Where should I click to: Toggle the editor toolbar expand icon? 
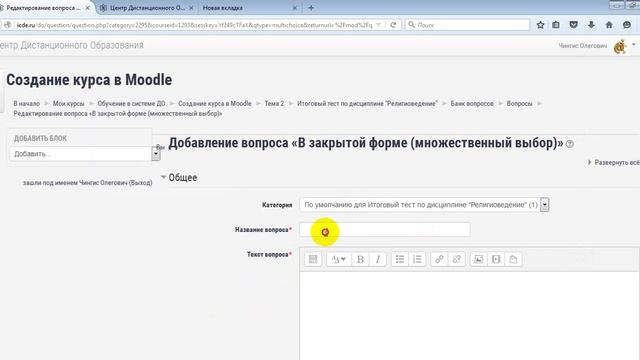pyautogui.click(x=313, y=259)
